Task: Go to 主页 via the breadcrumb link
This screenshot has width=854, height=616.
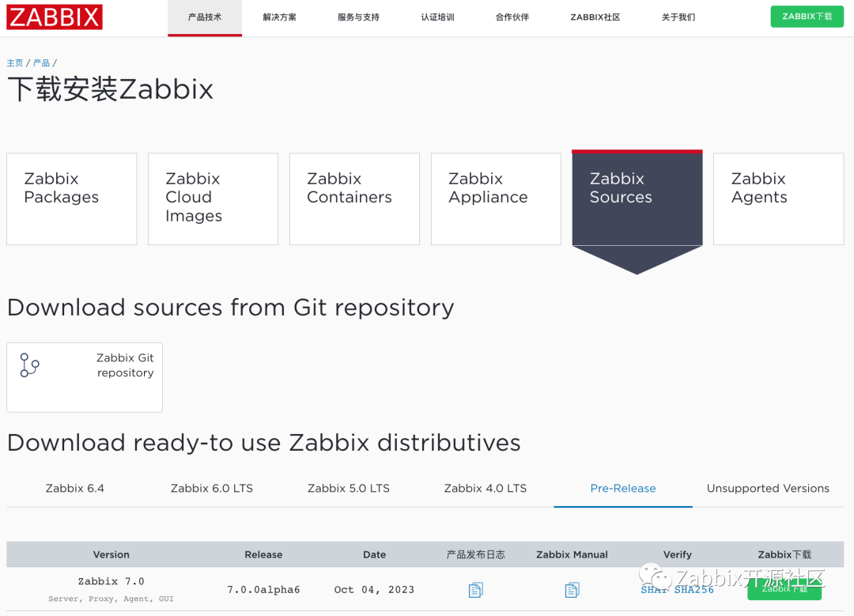Action: point(14,62)
